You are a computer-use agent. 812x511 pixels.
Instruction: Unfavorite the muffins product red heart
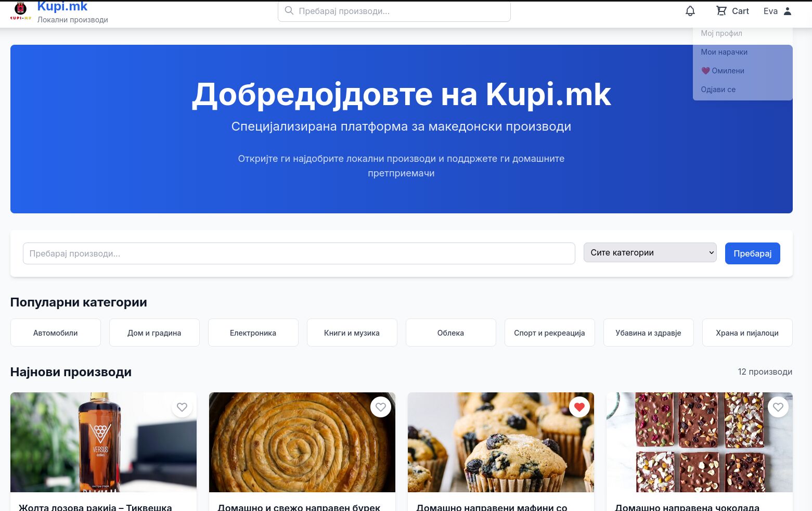click(579, 407)
